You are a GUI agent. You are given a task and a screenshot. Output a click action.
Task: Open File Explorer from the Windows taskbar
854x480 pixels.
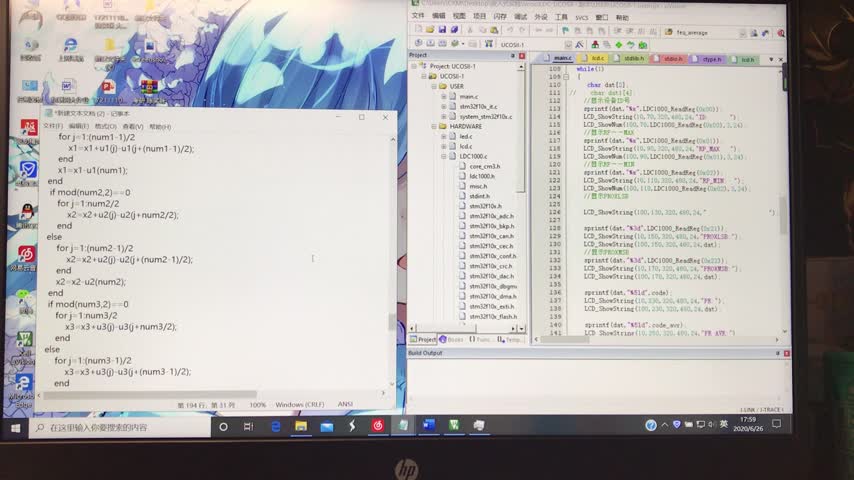click(300, 426)
